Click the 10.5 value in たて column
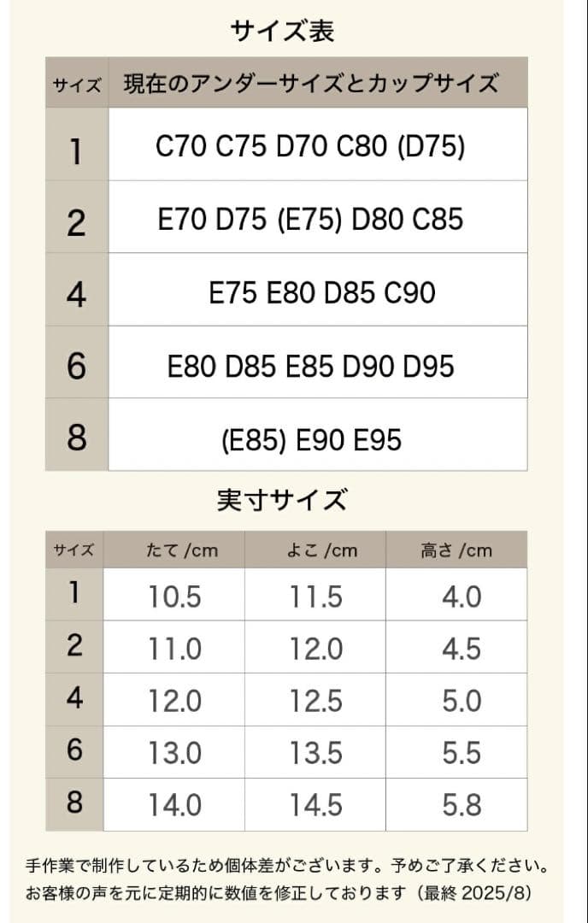Screen dimensions: 588x923 174,597
